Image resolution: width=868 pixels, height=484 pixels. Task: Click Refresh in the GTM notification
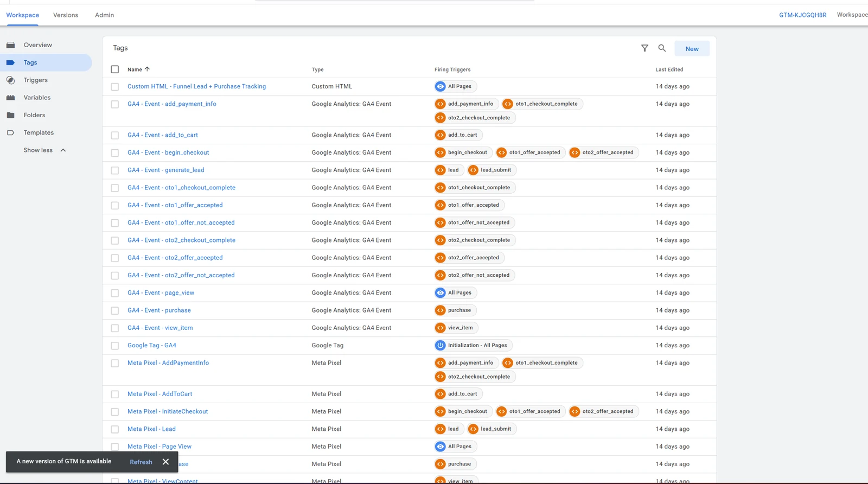click(141, 462)
